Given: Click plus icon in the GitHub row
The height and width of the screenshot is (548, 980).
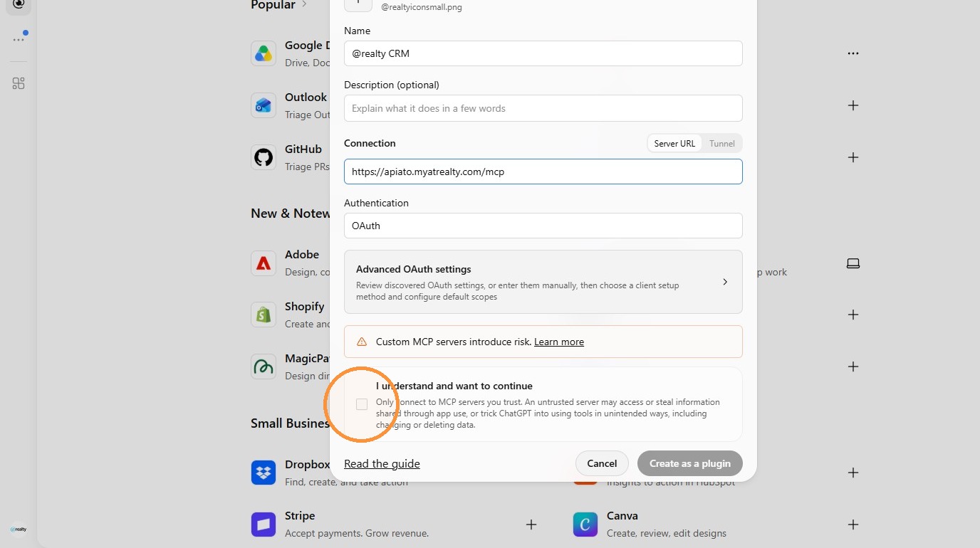Looking at the screenshot, I should point(853,157).
